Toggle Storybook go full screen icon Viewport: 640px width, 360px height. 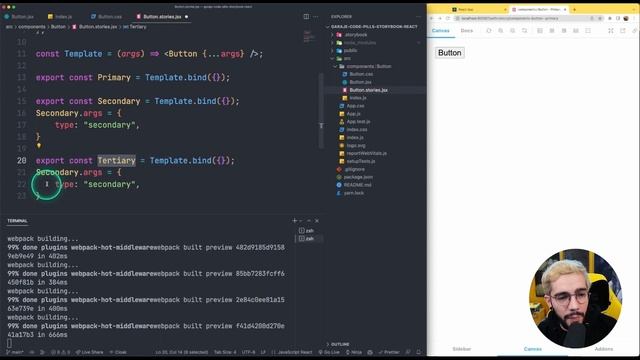611,31
